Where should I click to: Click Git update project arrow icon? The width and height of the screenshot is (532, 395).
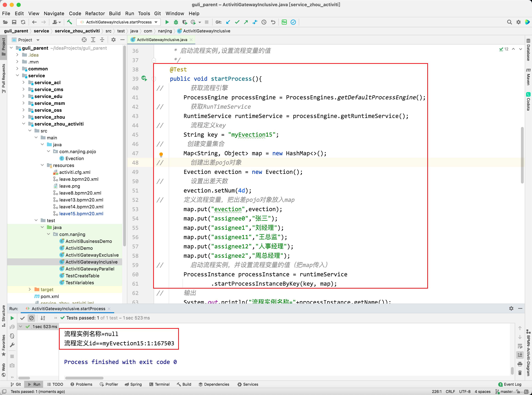pos(228,22)
